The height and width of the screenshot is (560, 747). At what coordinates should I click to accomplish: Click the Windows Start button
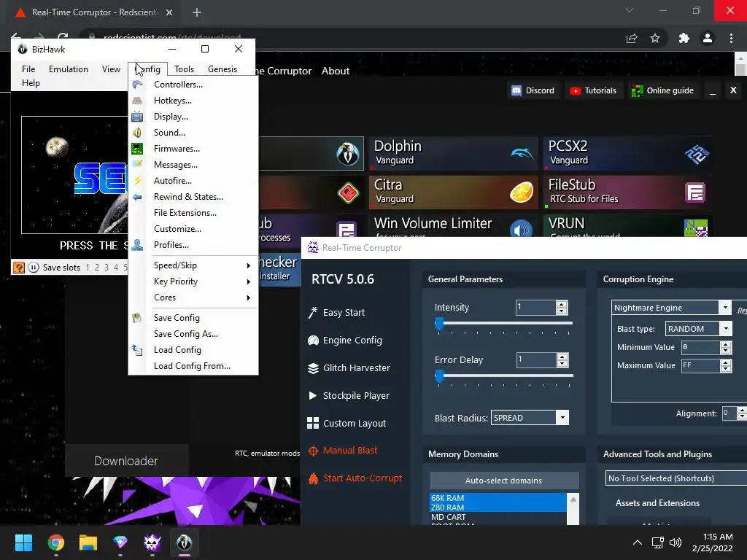(x=23, y=542)
